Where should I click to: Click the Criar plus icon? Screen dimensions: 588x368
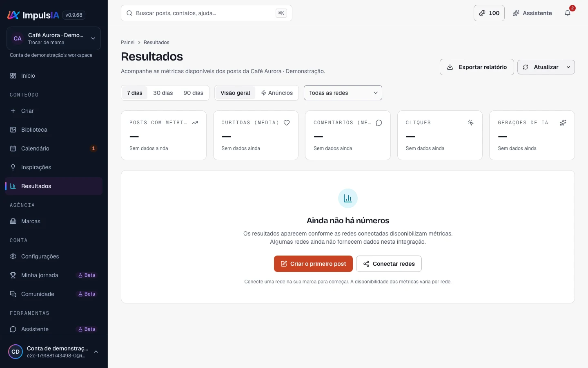13,111
